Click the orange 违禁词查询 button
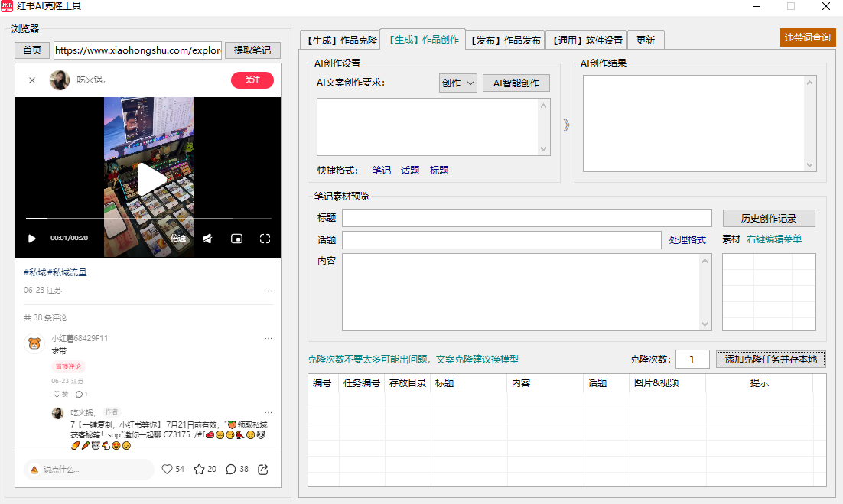The width and height of the screenshot is (843, 504). (808, 37)
